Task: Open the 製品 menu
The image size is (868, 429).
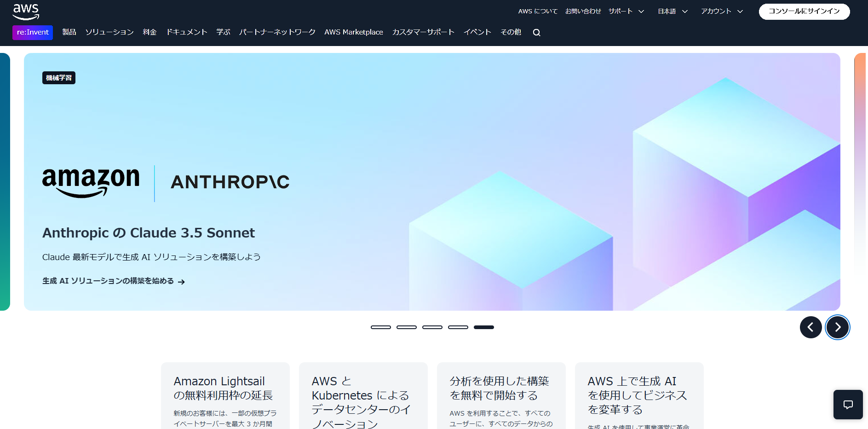Action: click(x=69, y=32)
